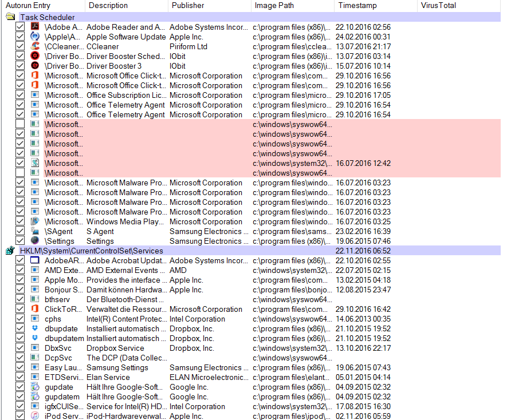Click the AMD publisher cell

[x=178, y=270]
